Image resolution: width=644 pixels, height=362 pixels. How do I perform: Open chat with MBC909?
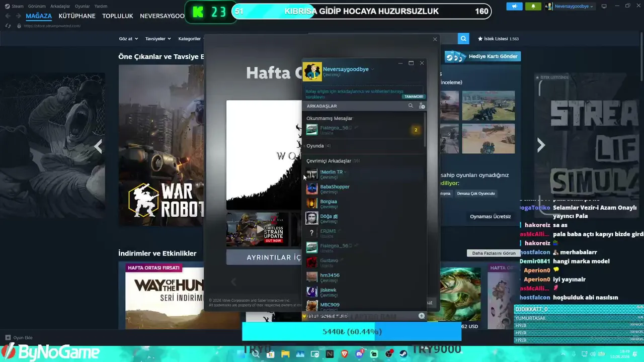coord(364,306)
